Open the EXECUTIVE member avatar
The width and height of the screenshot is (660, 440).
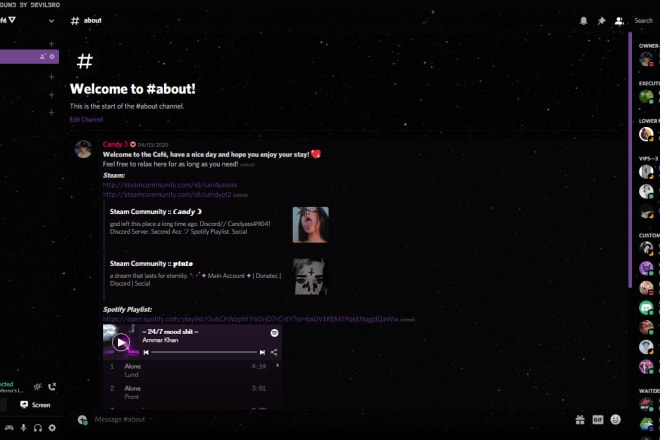646,96
